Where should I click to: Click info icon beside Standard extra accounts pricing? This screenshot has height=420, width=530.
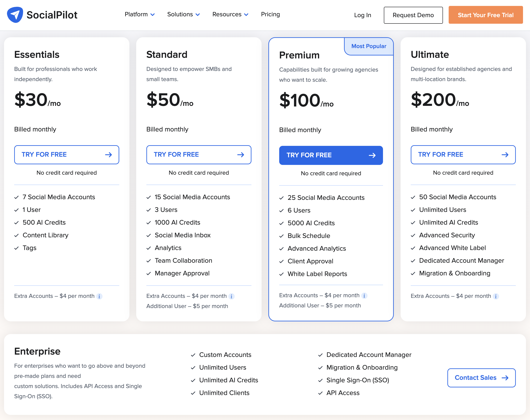(232, 296)
